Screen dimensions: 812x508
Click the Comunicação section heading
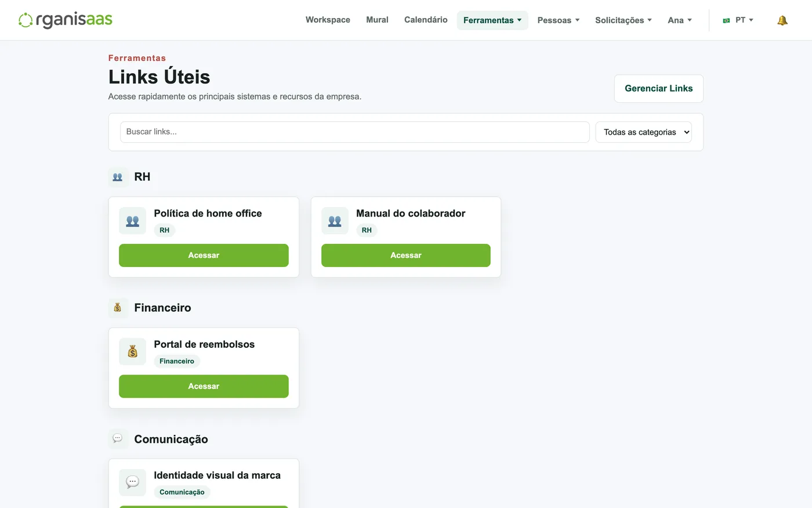pyautogui.click(x=171, y=439)
